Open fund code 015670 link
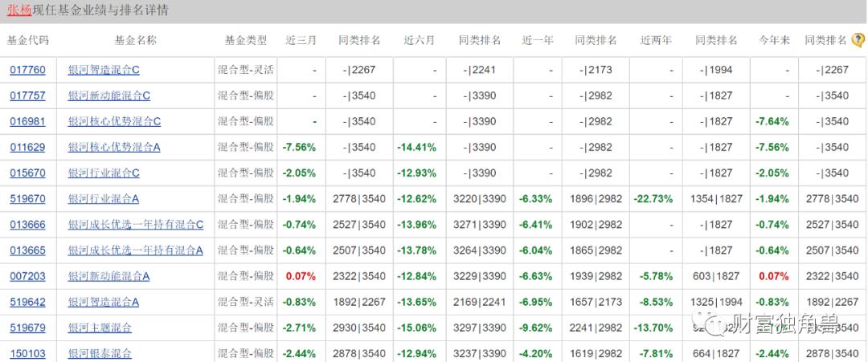Screen dimensions: 868x362 pyautogui.click(x=27, y=173)
